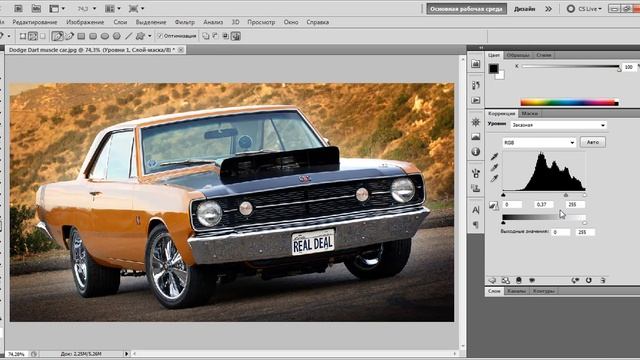Open the Arrange Documents dropdown
Screen dimensions: 640x360
[x=113, y=9]
